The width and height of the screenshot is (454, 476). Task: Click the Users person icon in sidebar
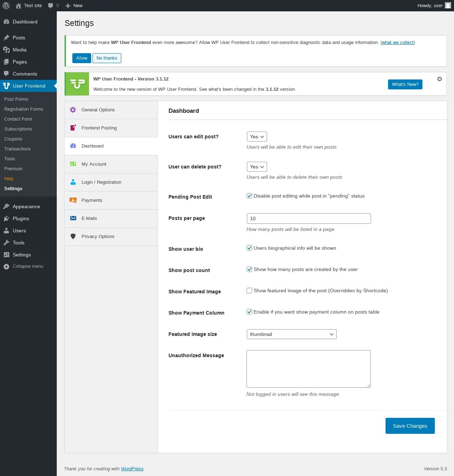click(6, 231)
